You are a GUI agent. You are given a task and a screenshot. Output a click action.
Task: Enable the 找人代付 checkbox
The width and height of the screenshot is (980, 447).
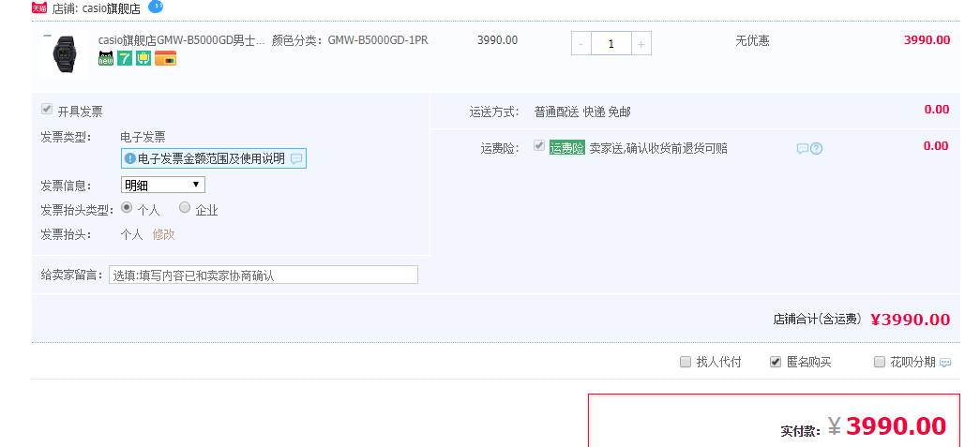tap(686, 362)
